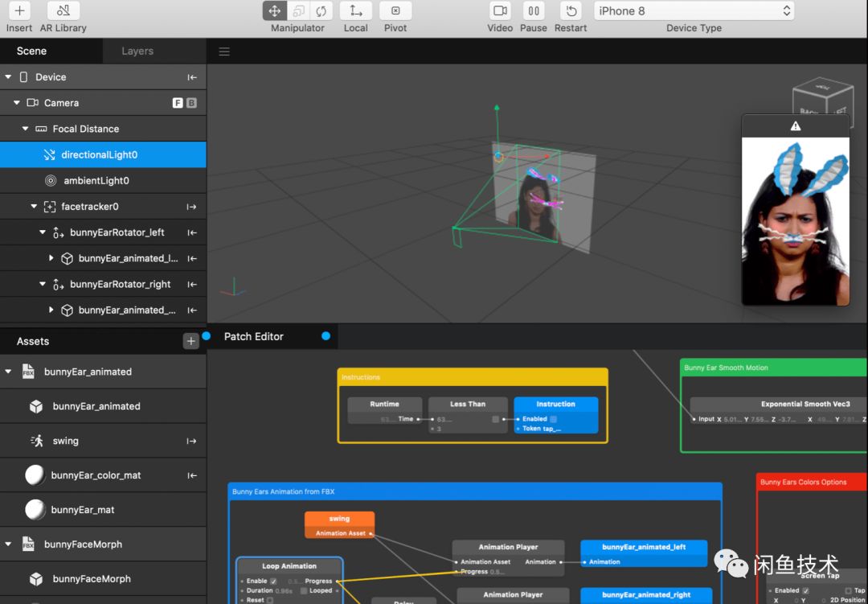The image size is (868, 604).
Task: Toggle the Less Than output checkbox
Action: 495,420
